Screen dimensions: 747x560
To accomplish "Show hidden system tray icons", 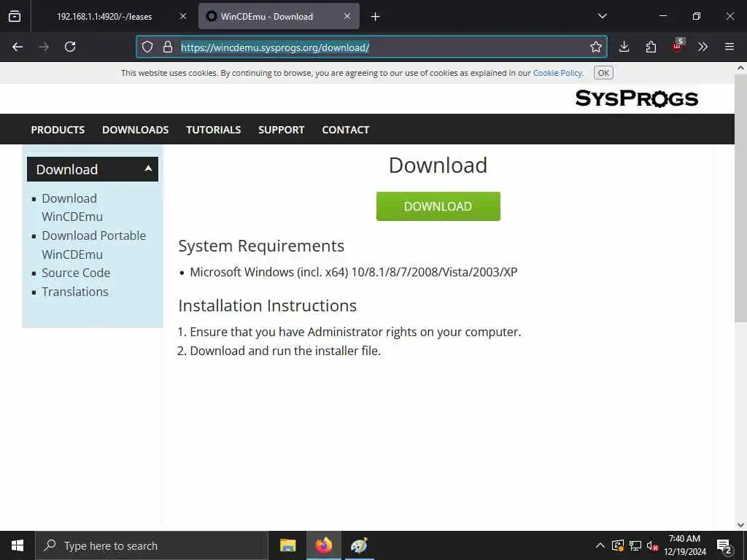I will pos(600,545).
